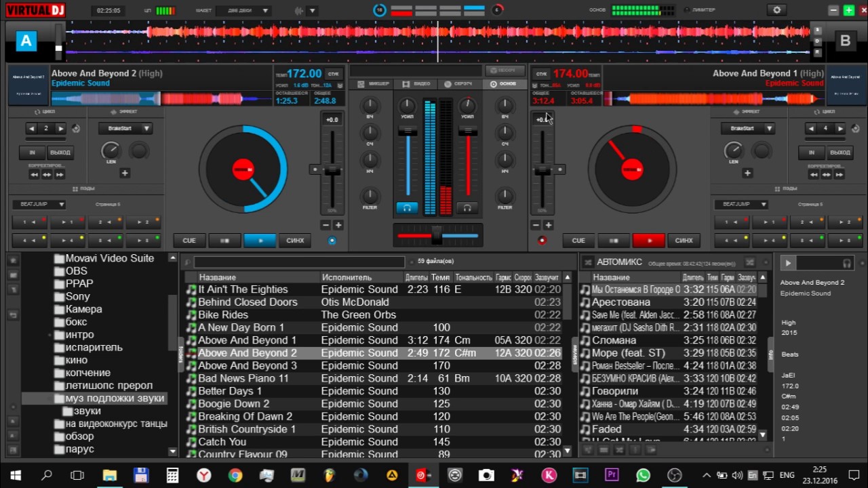Click deck B ВЧ high EQ knob
The height and width of the screenshot is (488, 868).
[505, 105]
